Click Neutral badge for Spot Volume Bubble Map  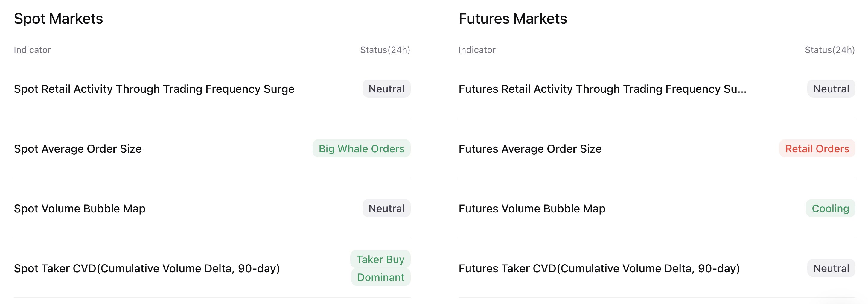386,209
